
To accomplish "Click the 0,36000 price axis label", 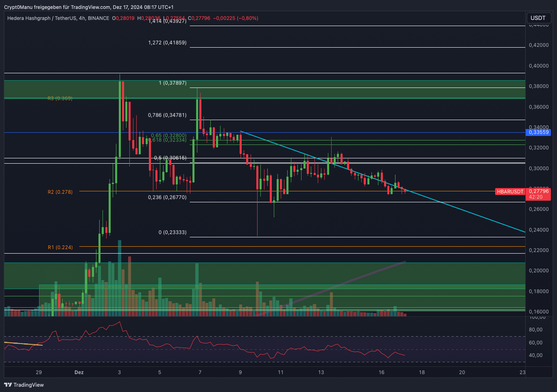I will [x=539, y=107].
